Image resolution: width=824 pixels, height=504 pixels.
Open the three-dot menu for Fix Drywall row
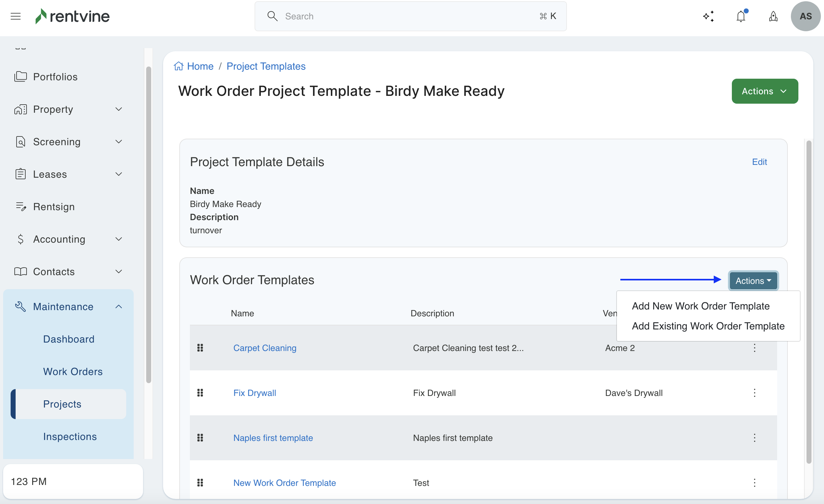pos(754,393)
